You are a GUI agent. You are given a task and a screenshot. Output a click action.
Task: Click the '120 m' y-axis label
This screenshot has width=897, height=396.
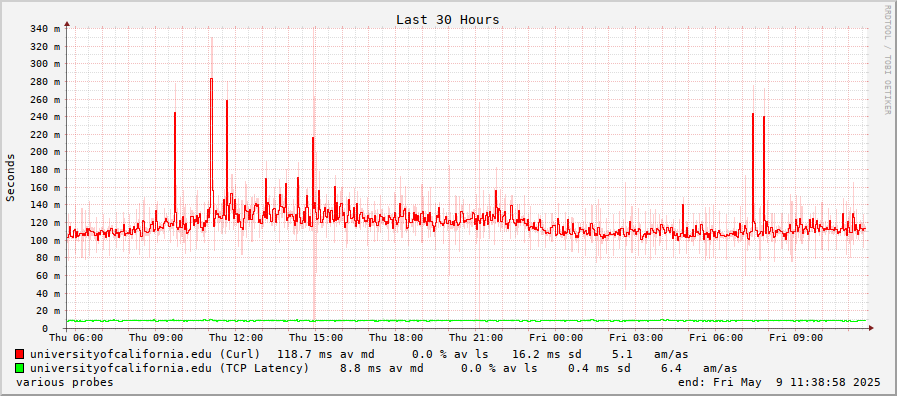pos(48,223)
